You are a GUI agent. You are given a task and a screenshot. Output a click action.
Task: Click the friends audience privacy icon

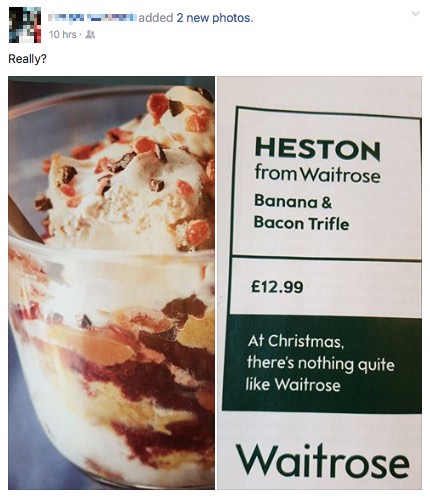[90, 34]
